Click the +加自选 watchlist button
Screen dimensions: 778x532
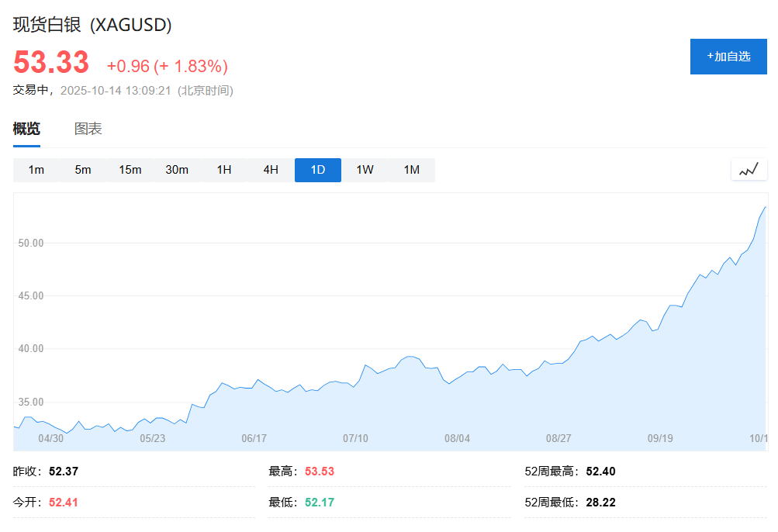(728, 56)
